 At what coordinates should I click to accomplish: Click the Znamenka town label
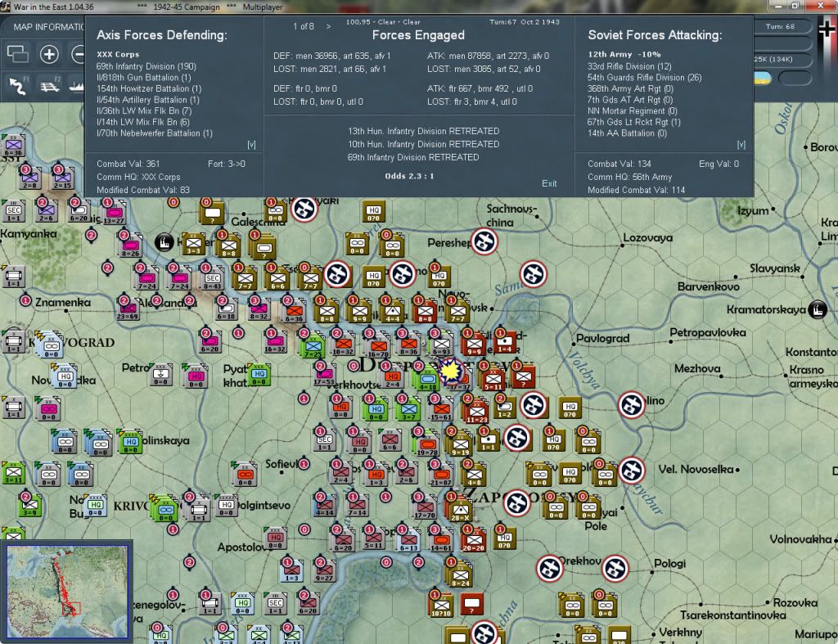pyautogui.click(x=62, y=303)
